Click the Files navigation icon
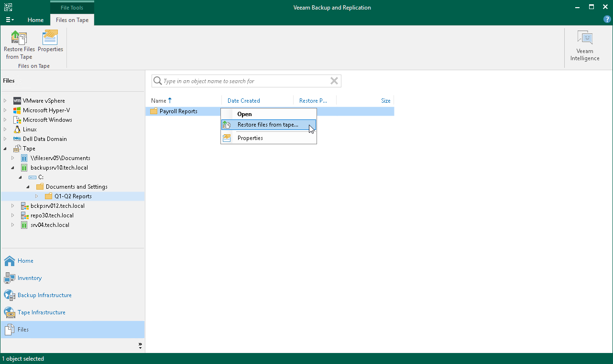 (x=10, y=330)
